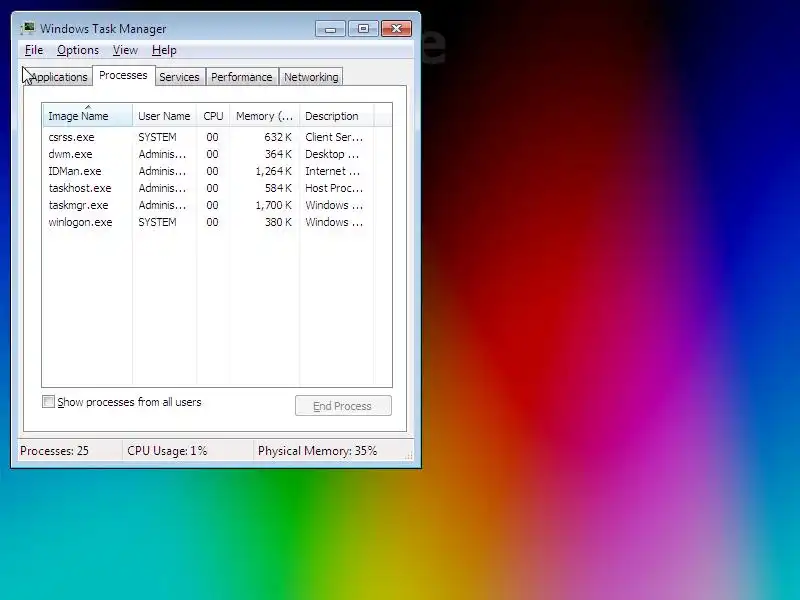Click the window resize grip corner
800x600 pixels.
click(409, 456)
